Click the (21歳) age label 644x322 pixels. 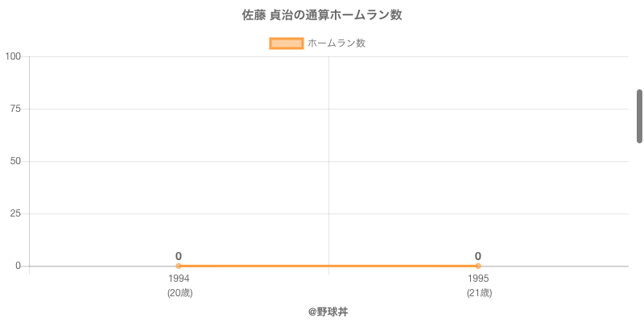coord(479,293)
